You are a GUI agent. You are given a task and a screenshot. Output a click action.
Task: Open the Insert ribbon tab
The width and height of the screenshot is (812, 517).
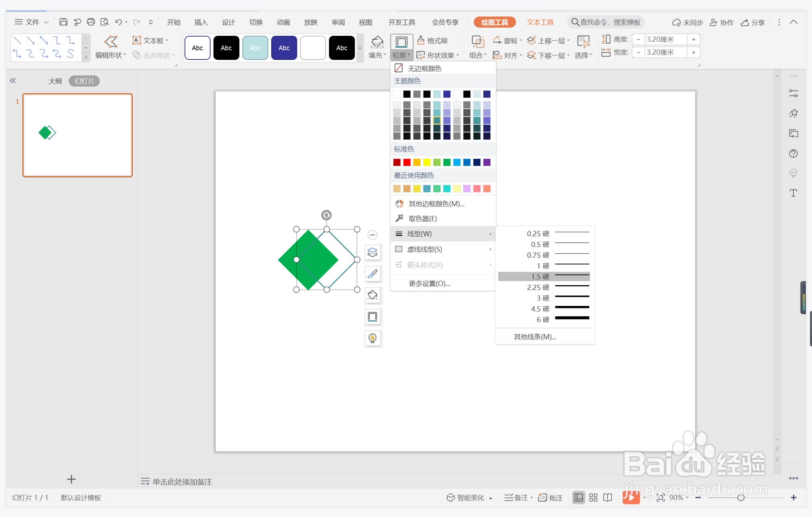201,22
